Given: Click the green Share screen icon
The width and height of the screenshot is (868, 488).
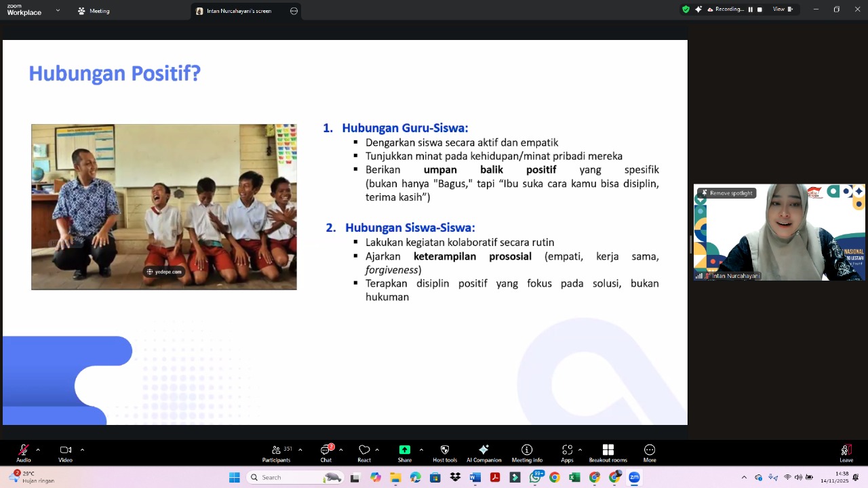Looking at the screenshot, I should (405, 451).
